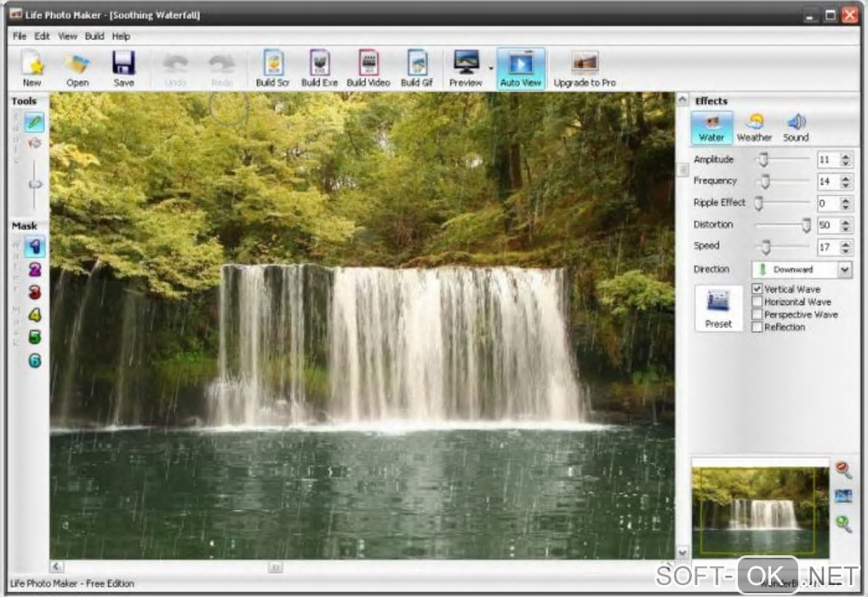Change the Amplitude value with its spinner
This screenshot has height=597, width=868.
845,159
